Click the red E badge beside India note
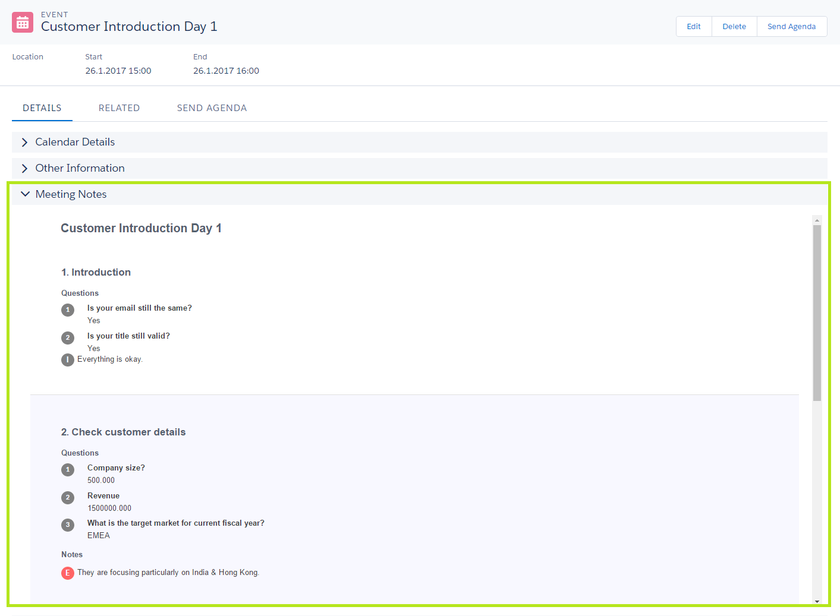Screen dimensions: 840x616 [68, 573]
